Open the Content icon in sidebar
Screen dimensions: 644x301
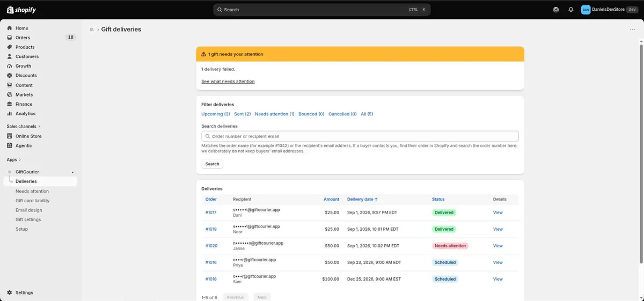10,85
